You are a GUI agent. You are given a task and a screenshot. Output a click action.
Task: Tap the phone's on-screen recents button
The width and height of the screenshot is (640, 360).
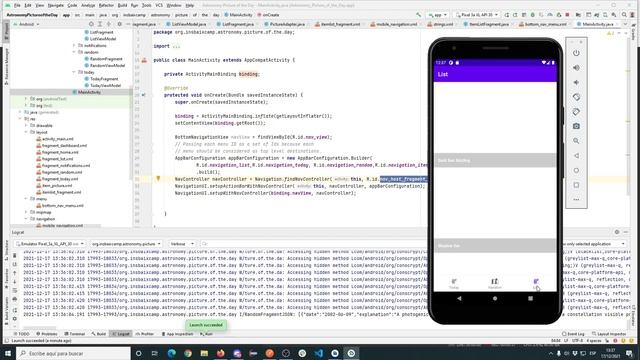(530, 298)
